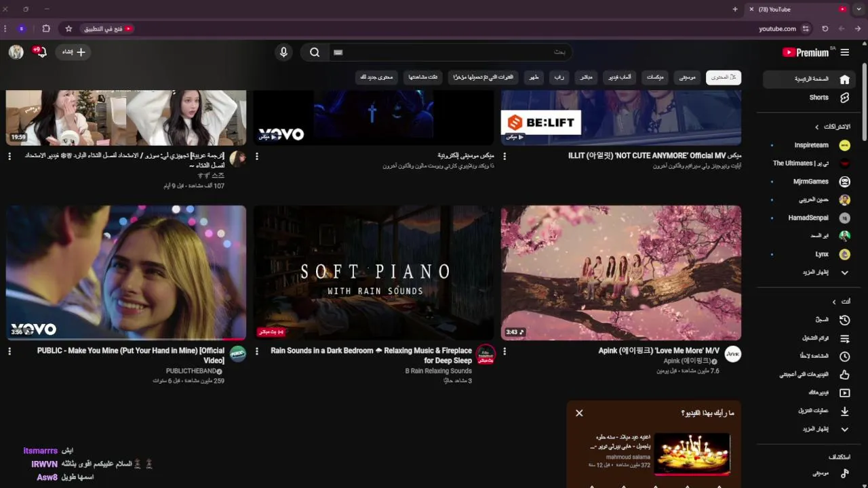Reload the page in browser toolbar
The image size is (868, 488).
(825, 28)
